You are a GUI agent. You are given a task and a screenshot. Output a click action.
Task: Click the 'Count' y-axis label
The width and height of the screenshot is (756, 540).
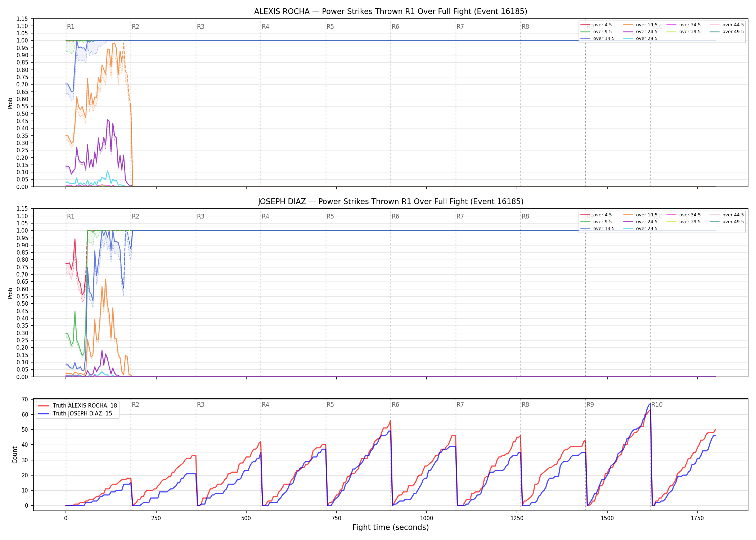15,455
